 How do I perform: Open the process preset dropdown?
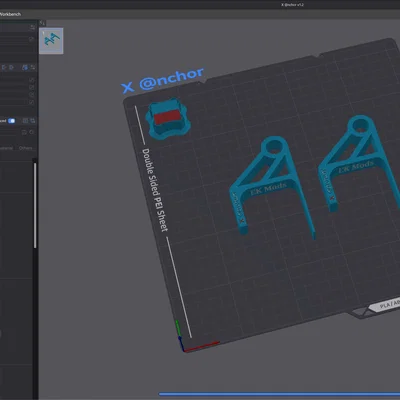(x=10, y=132)
